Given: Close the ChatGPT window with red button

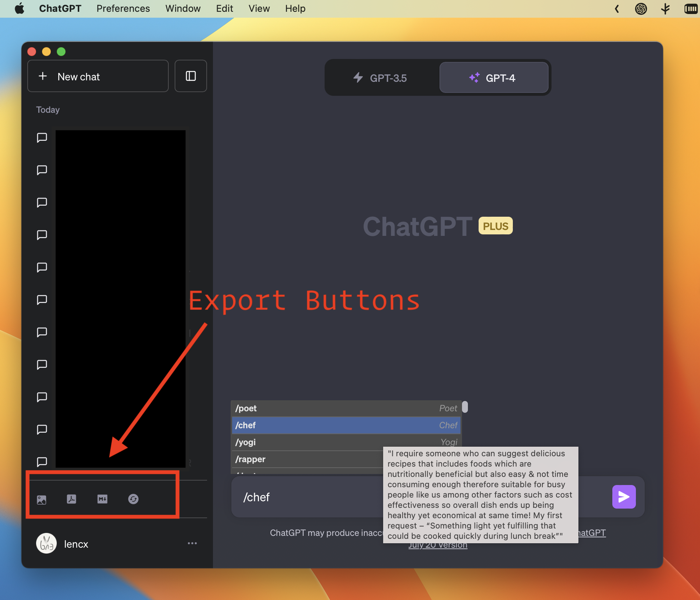Looking at the screenshot, I should point(32,52).
